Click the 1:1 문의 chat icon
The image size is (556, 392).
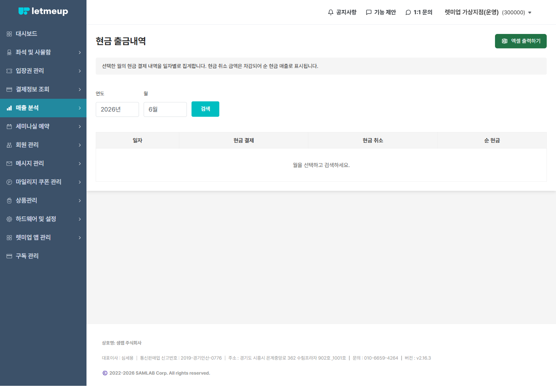point(408,12)
